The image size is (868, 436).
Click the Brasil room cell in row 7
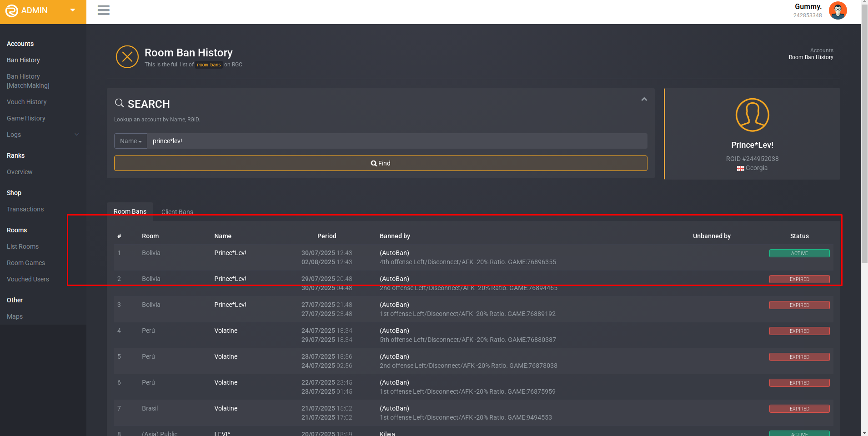tap(150, 408)
